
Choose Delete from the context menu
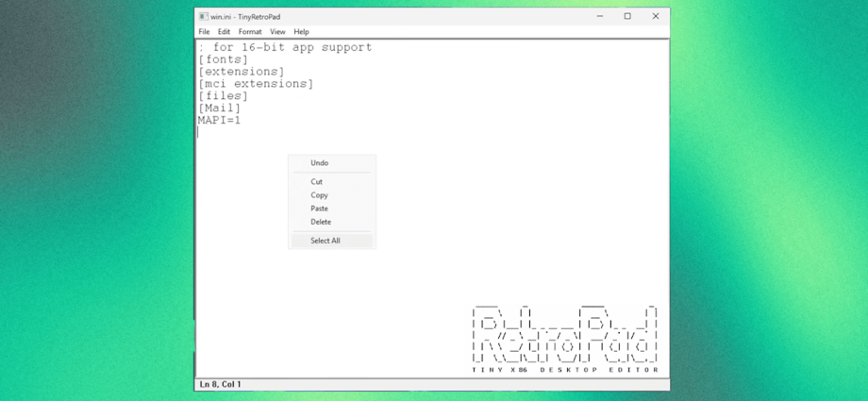click(332, 222)
